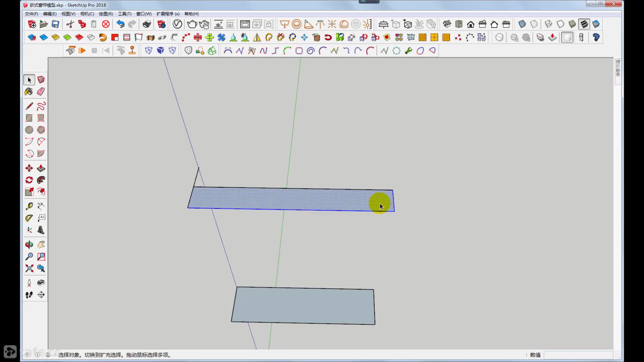
Task: Select the Freehand drawing tool
Action: pos(41,106)
